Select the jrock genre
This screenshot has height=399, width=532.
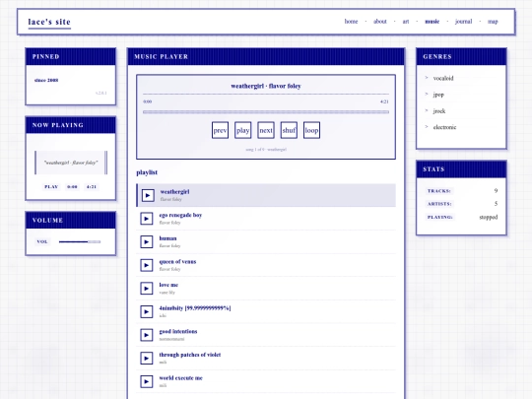pos(439,111)
